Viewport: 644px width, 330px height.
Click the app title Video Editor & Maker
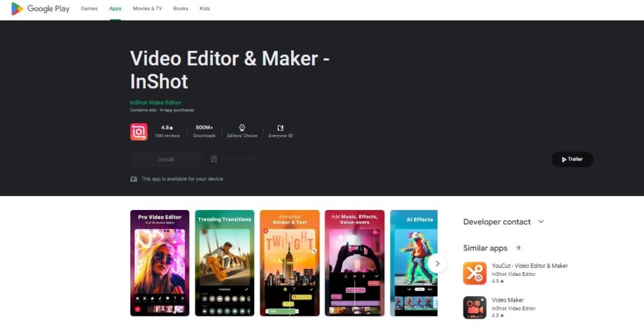230,70
